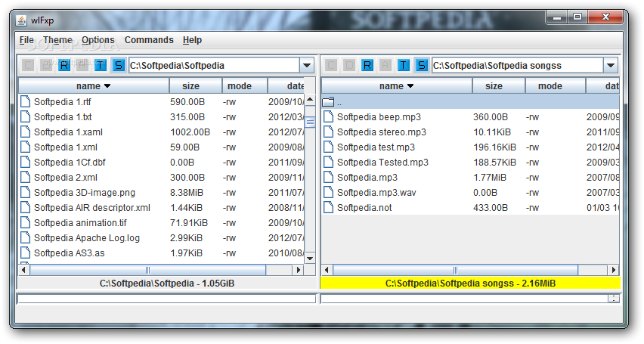This screenshot has width=644, height=344.
Task: Click left pane horizontal scroll left arrow
Action: tap(24, 270)
